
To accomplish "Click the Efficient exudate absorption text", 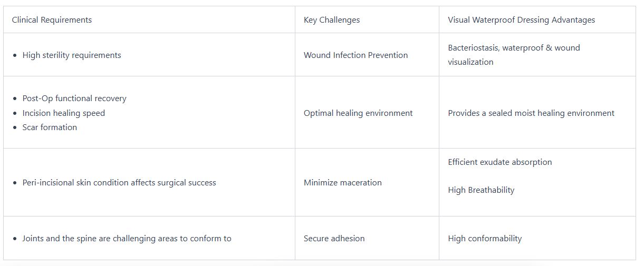I will point(500,162).
